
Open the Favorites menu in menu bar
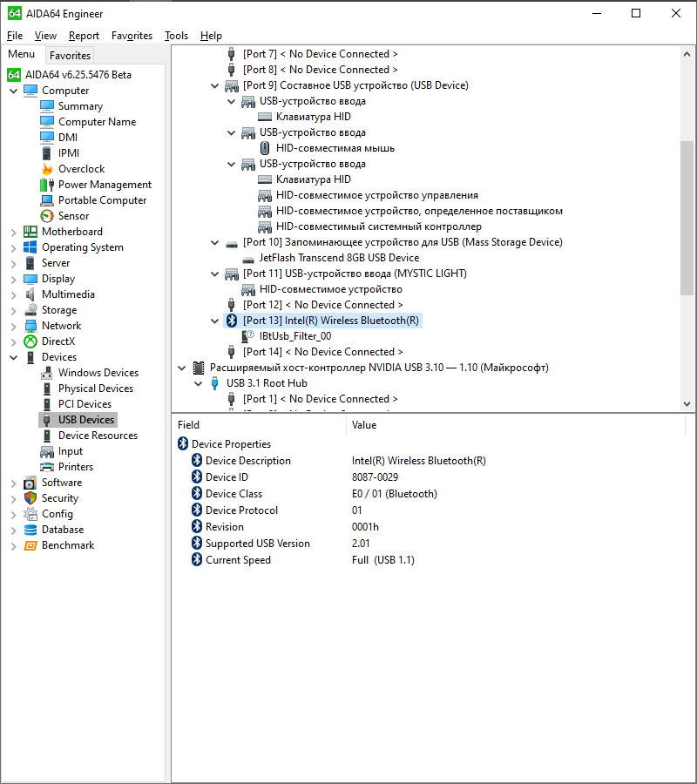tap(132, 36)
